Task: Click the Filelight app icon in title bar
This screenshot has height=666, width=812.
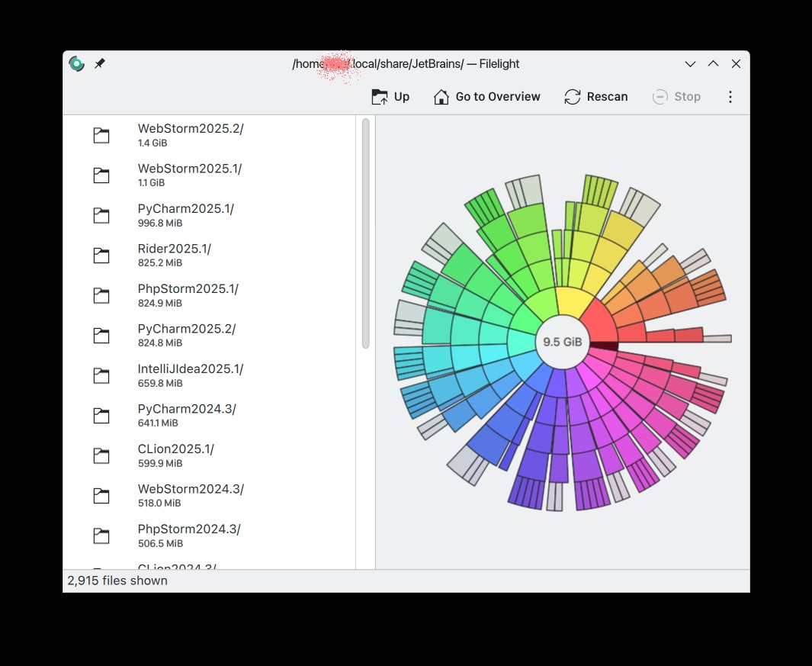Action: (x=76, y=64)
